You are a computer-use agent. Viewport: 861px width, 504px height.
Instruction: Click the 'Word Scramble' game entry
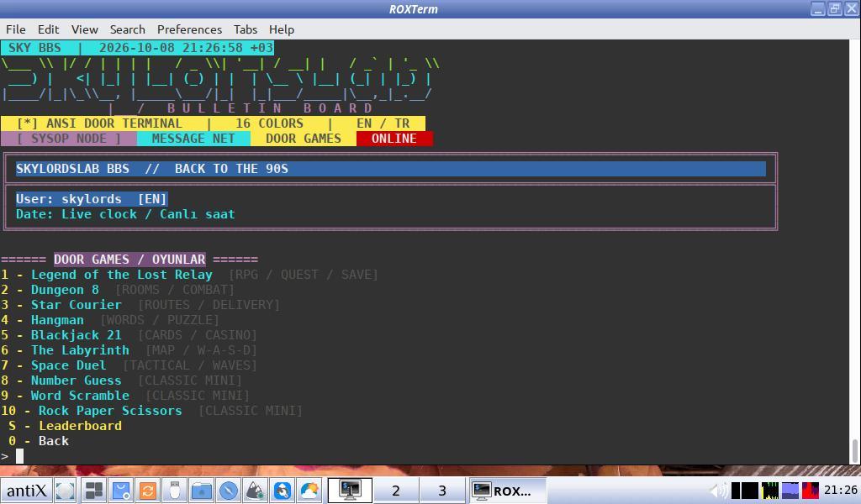point(80,396)
